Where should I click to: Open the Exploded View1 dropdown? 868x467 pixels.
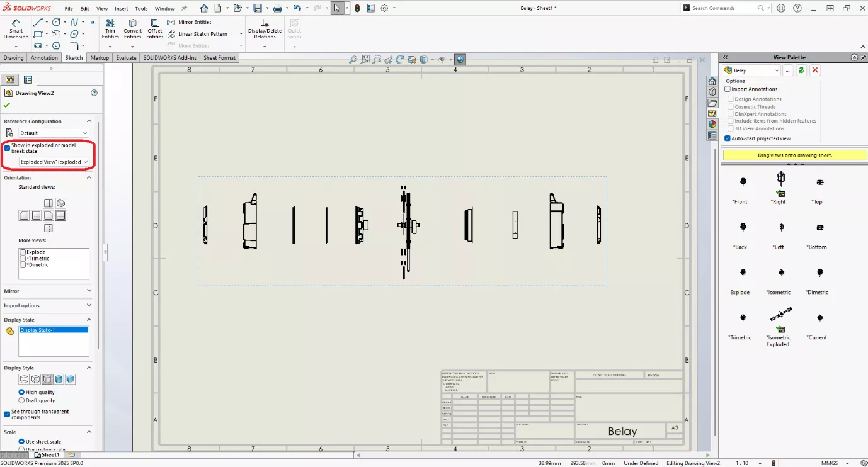54,162
